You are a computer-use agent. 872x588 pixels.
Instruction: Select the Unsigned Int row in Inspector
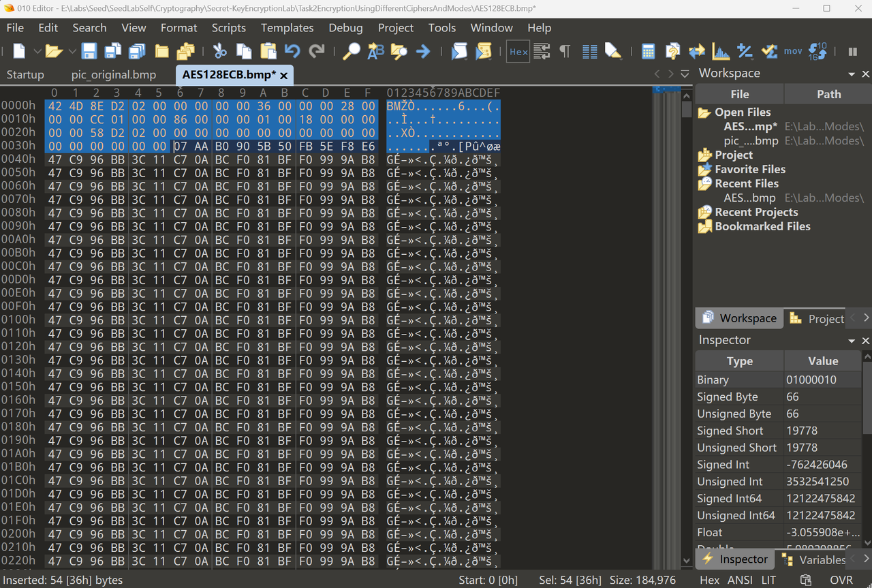click(779, 482)
